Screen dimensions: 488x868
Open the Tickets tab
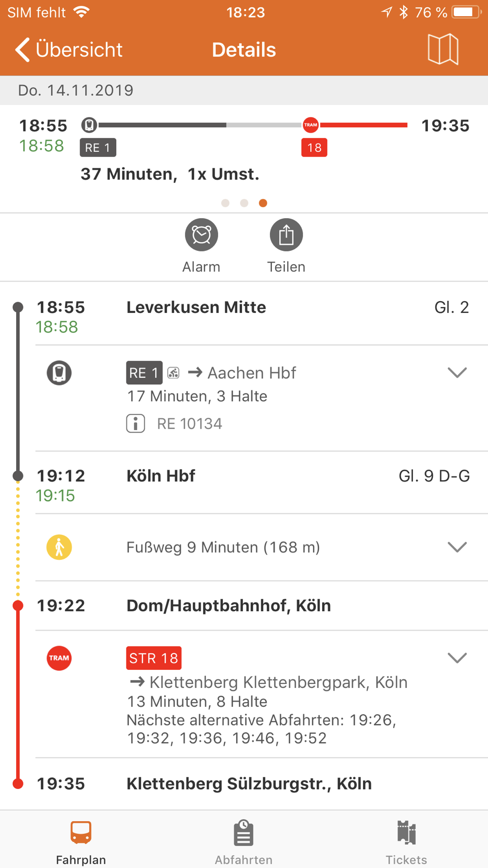point(407,842)
